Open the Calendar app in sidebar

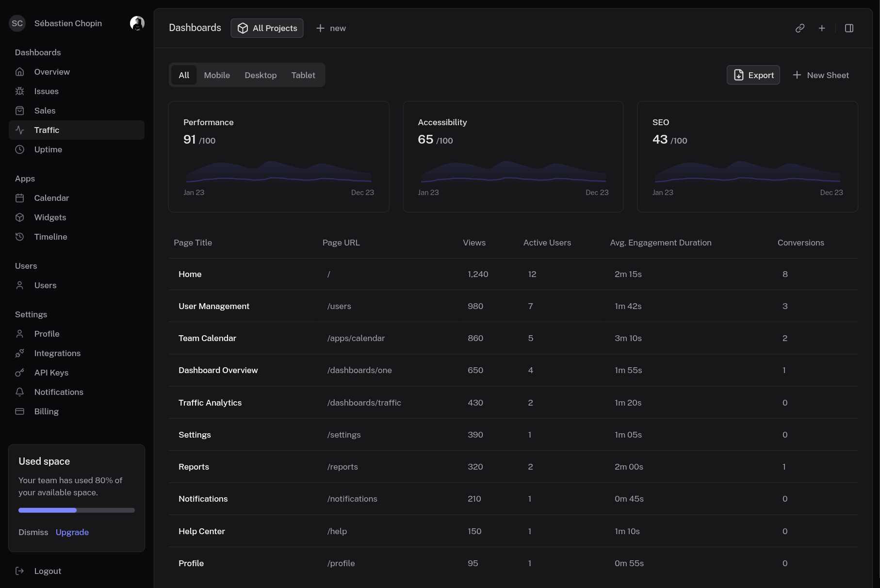(51, 198)
